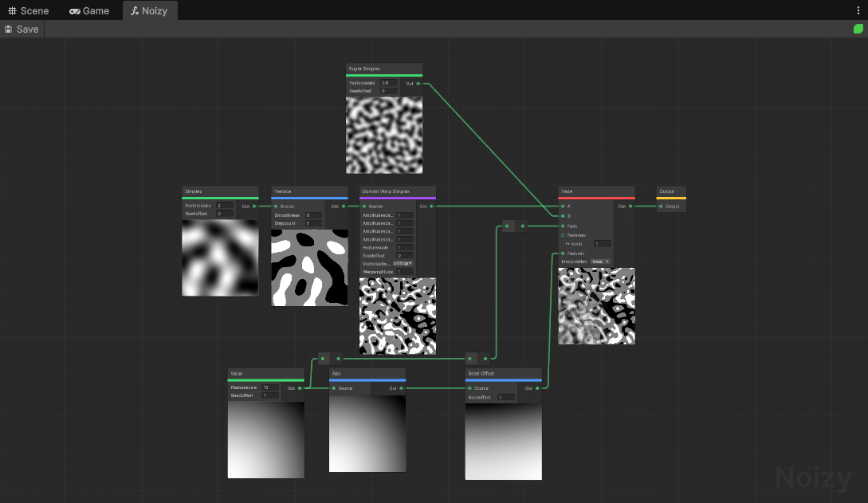The height and width of the screenshot is (503, 868).
Task: Click the reroute node above Seed Offset node
Action: click(x=477, y=359)
